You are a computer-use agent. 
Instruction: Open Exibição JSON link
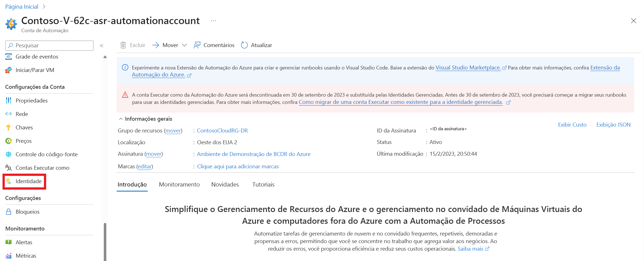613,125
